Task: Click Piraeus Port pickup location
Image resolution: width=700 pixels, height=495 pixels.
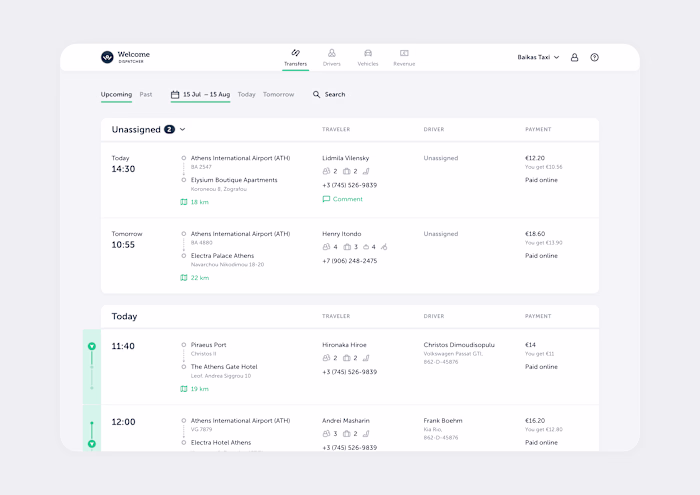Action: click(208, 345)
